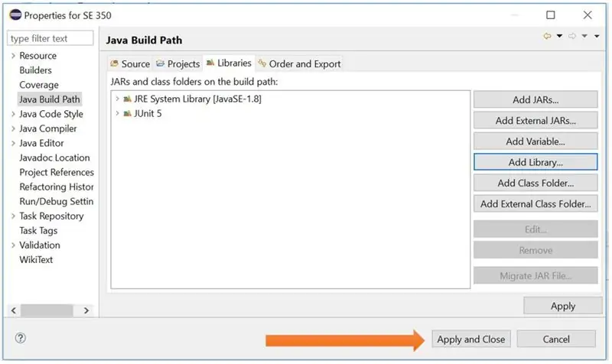Select the JUnit 5 library entry
The image size is (612, 364).
click(148, 113)
